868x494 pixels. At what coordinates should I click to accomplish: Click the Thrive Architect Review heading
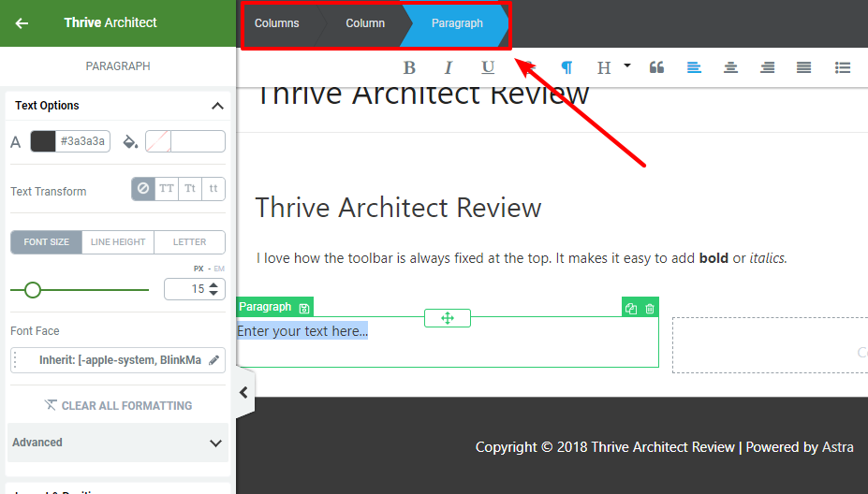coord(398,208)
